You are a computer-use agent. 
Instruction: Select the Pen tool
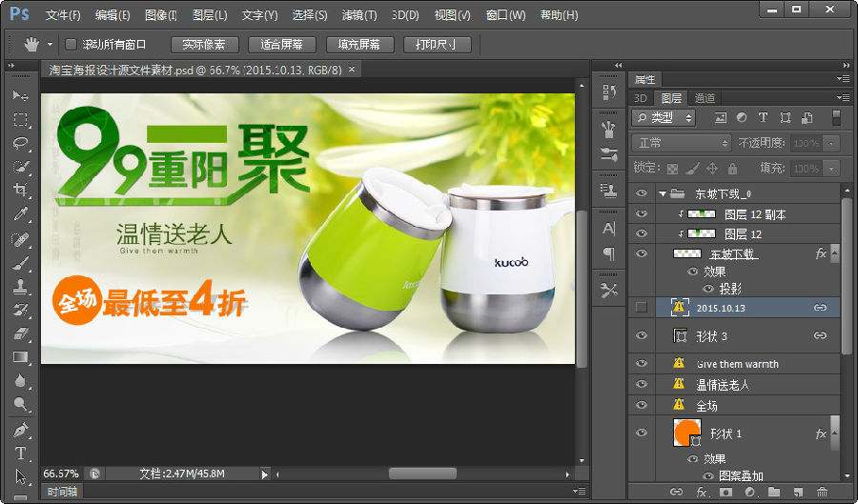[x=20, y=430]
